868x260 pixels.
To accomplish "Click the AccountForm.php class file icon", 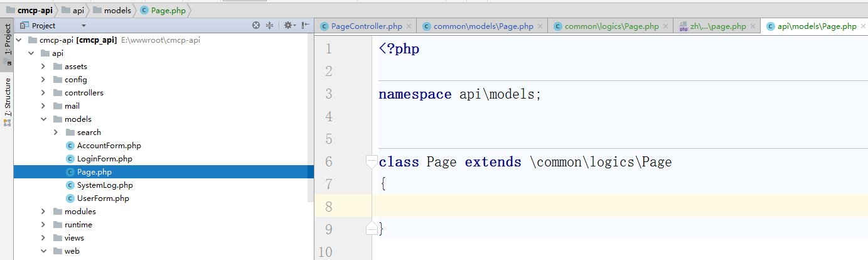I will 70,146.
